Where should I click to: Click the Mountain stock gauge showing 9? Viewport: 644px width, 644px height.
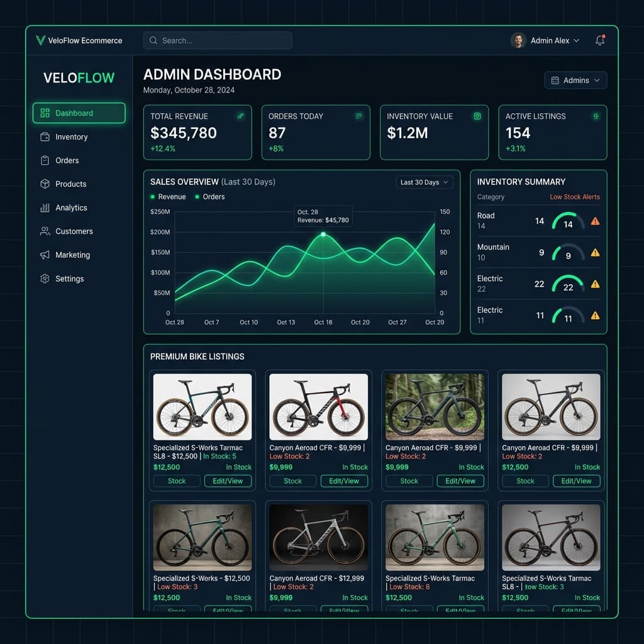[x=568, y=253]
